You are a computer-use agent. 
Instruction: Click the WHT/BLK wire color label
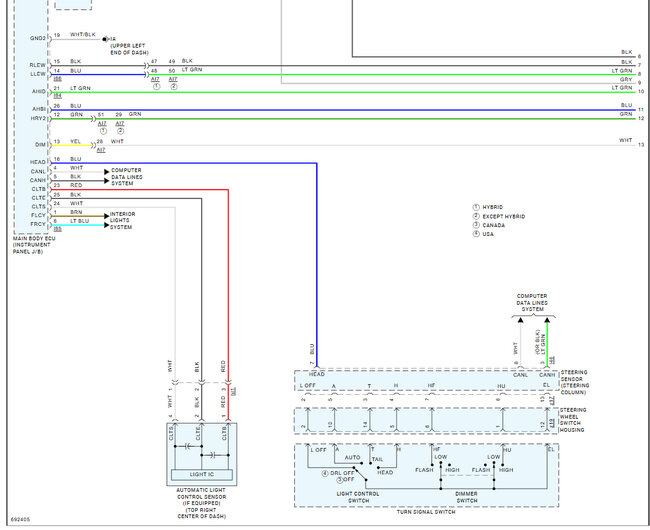point(82,34)
